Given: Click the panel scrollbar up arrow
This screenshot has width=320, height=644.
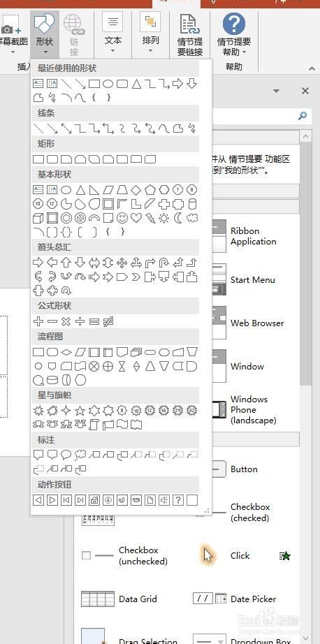Looking at the screenshot, I should (x=305, y=136).
